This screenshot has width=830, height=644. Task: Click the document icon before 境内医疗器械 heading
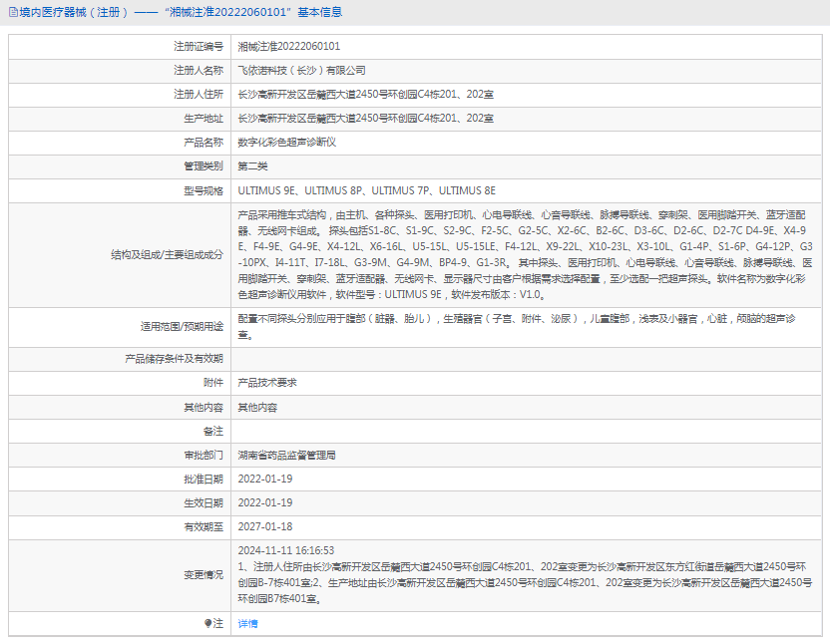point(13,12)
